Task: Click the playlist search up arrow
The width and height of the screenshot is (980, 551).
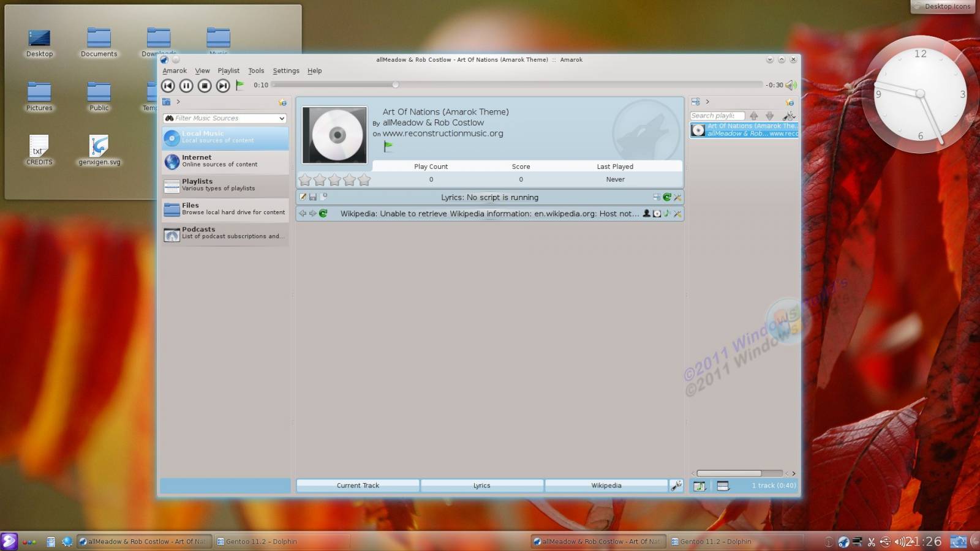Action: point(754,116)
